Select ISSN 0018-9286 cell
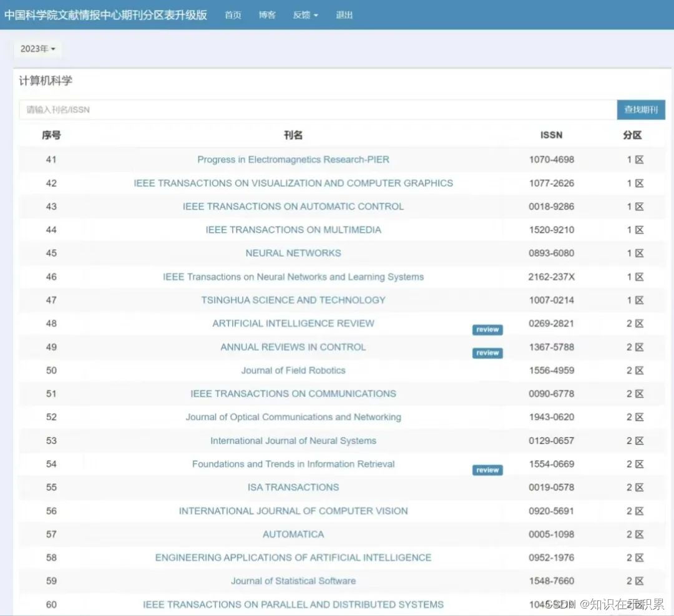This screenshot has height=616, width=674. click(x=552, y=207)
